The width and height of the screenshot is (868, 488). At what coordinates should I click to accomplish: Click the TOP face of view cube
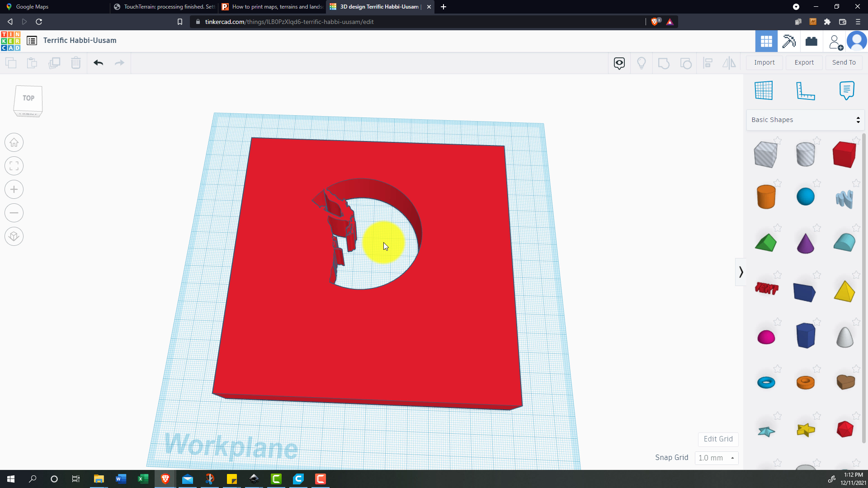point(28,98)
